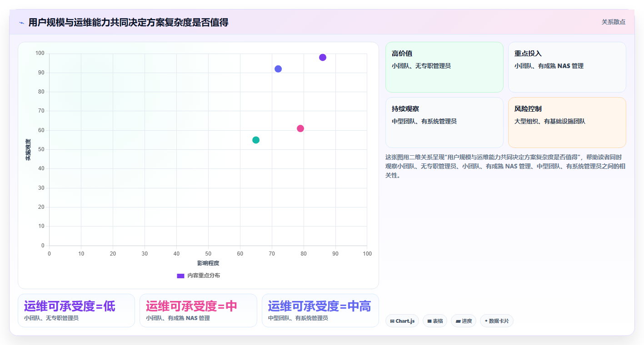Open the 高价值 quadrant card
This screenshot has height=345, width=644.
coord(444,67)
